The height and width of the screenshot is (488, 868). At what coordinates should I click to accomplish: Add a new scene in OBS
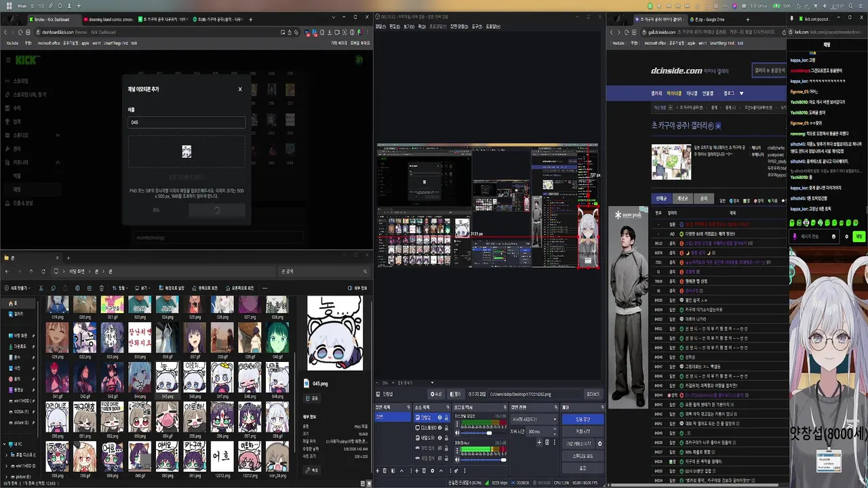click(377, 471)
